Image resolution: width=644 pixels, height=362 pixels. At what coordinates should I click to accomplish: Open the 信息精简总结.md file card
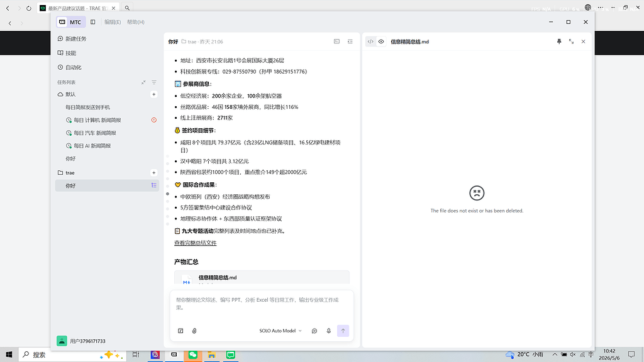[262, 277]
